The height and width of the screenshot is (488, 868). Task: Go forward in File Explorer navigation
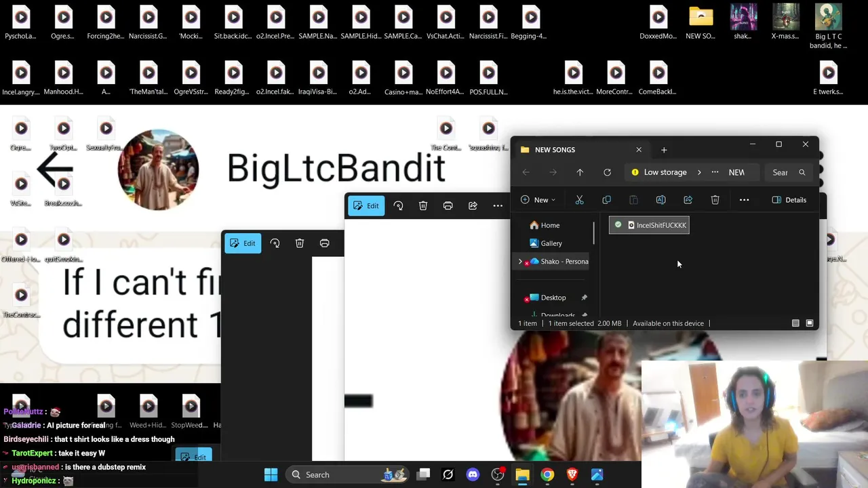[x=553, y=172]
